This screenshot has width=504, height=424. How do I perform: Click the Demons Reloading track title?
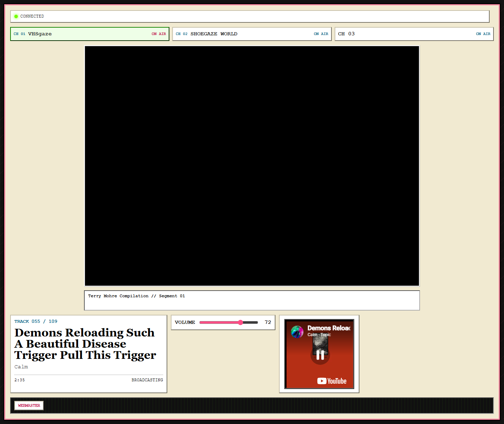pyautogui.click(x=85, y=344)
